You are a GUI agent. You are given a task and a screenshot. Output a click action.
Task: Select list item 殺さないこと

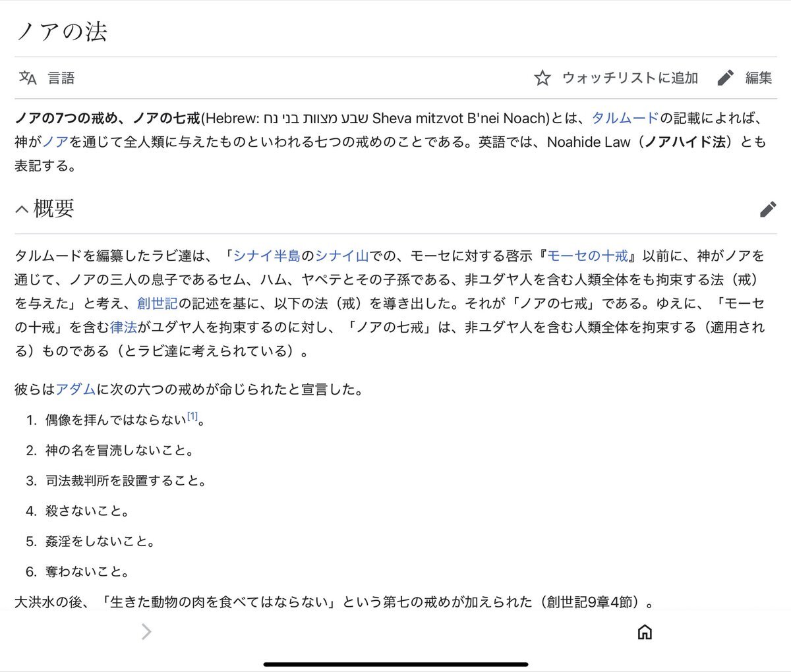(88, 511)
